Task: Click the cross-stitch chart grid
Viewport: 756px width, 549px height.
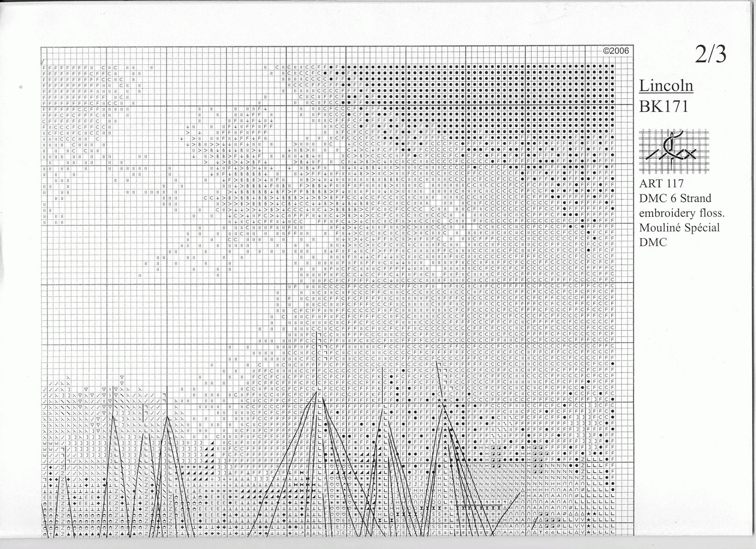Action: (337, 292)
